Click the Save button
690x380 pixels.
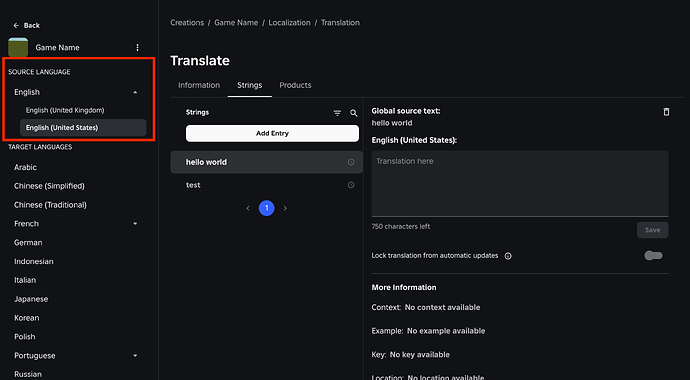click(653, 230)
